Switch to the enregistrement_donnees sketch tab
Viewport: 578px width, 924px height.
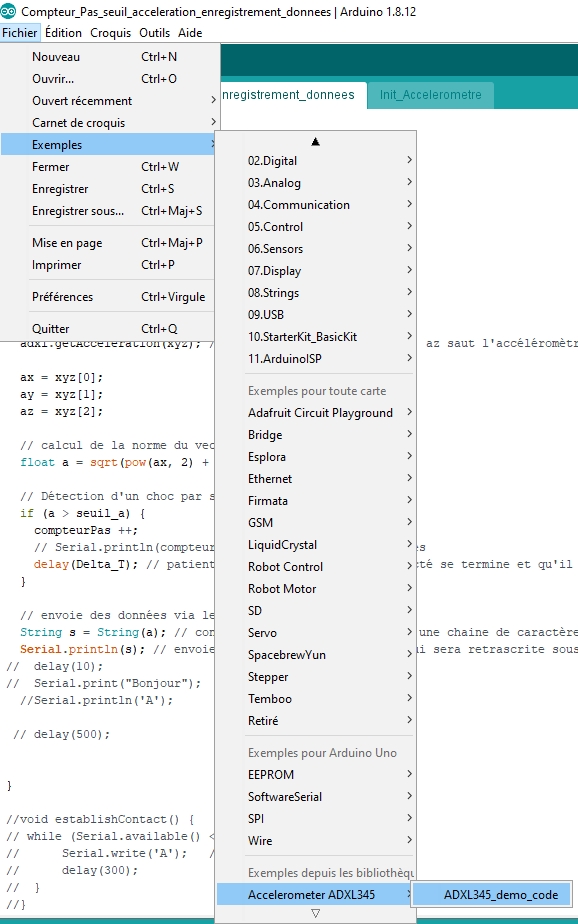[x=293, y=95]
